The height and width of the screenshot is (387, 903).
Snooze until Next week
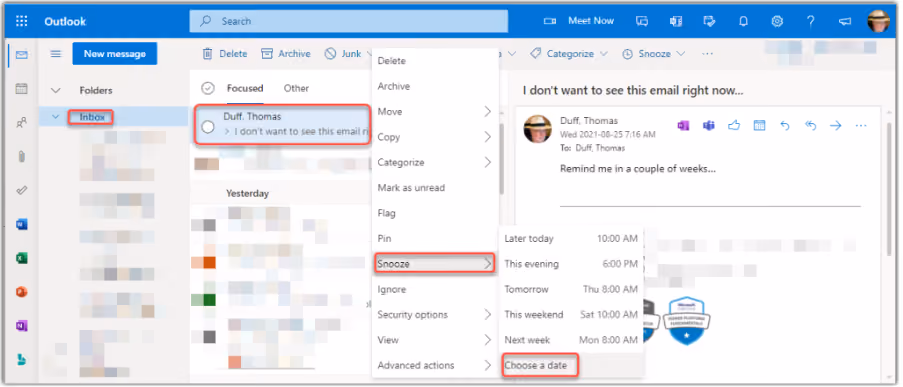coord(571,340)
